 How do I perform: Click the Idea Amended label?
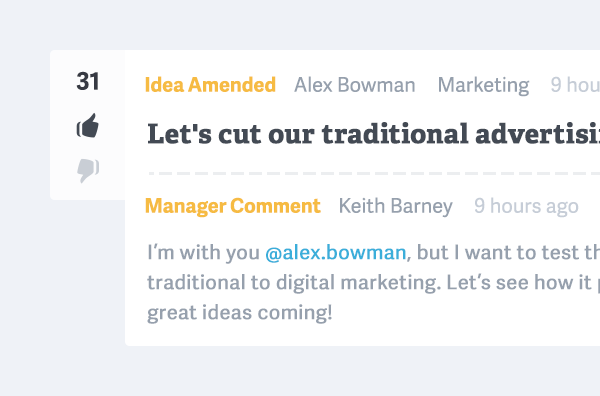210,85
